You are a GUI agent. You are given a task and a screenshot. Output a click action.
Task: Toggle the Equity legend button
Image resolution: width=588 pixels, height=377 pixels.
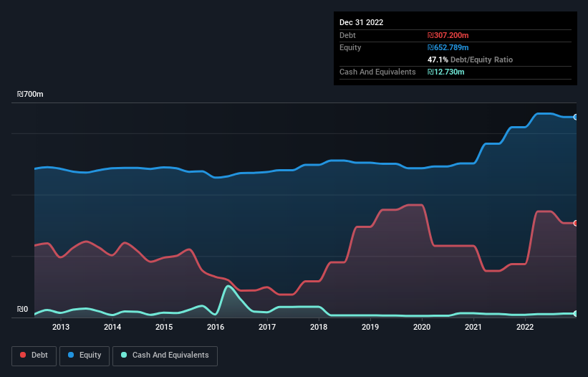(85, 355)
